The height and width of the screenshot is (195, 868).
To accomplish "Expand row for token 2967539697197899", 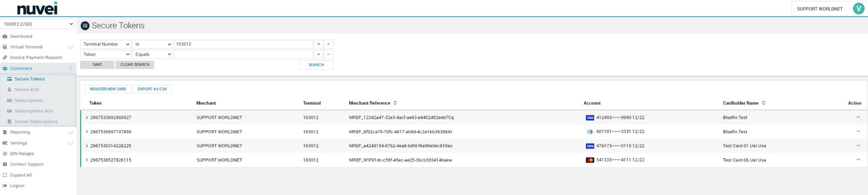I will (x=87, y=132).
